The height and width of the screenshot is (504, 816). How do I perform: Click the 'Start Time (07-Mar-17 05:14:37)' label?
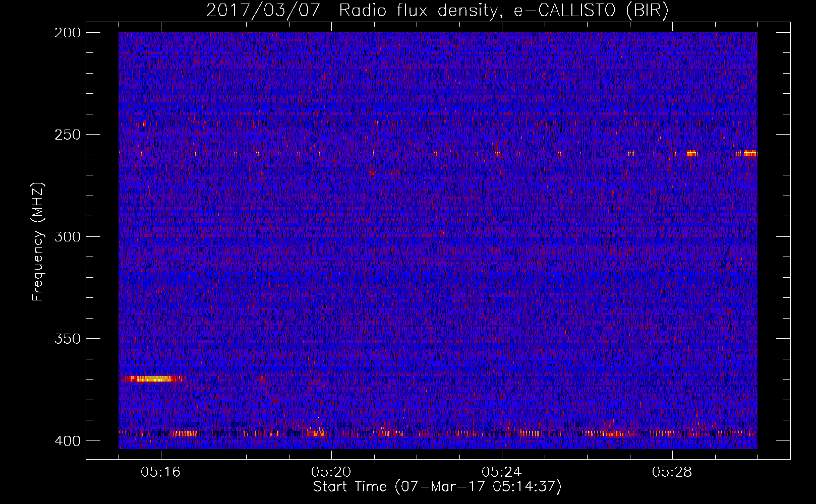click(x=437, y=487)
